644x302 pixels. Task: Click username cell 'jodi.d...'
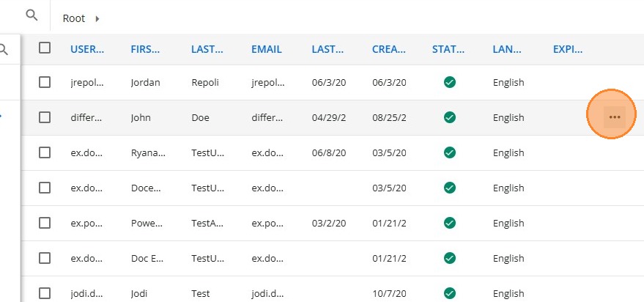pyautogui.click(x=86, y=294)
